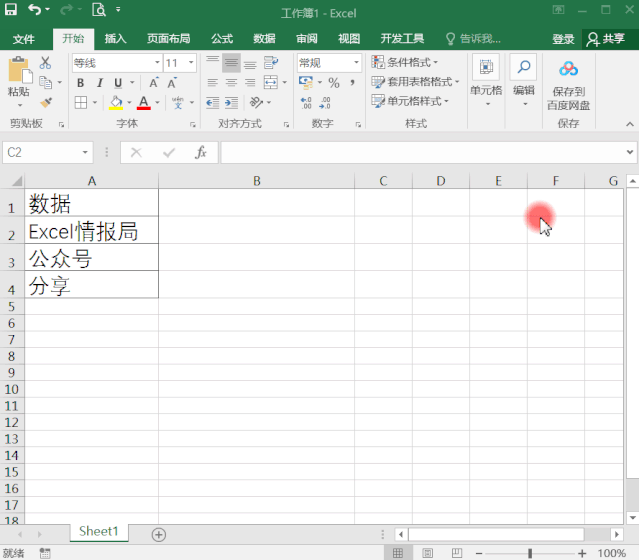The height and width of the screenshot is (560, 639).
Task: Cut selection with the scissors icon
Action: click(45, 62)
